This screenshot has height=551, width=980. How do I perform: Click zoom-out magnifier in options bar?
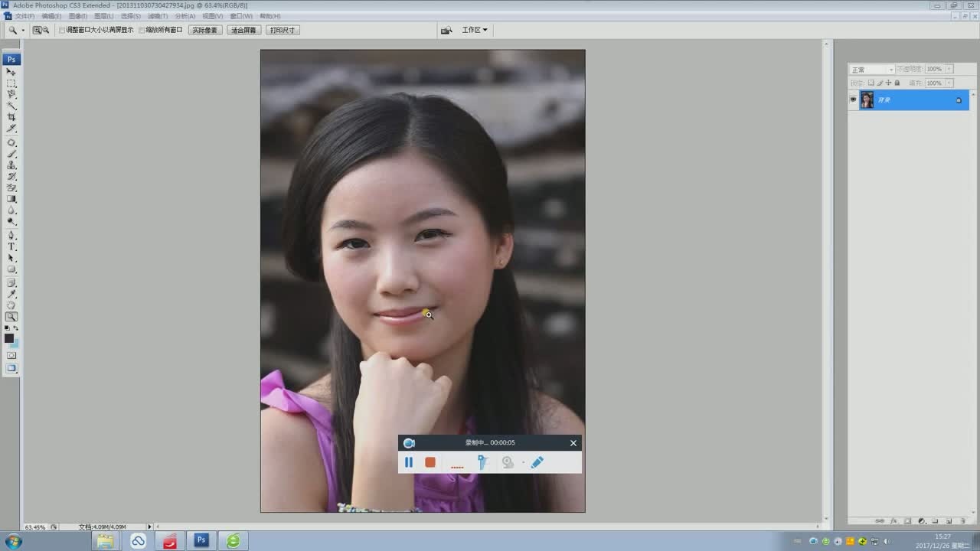click(45, 30)
